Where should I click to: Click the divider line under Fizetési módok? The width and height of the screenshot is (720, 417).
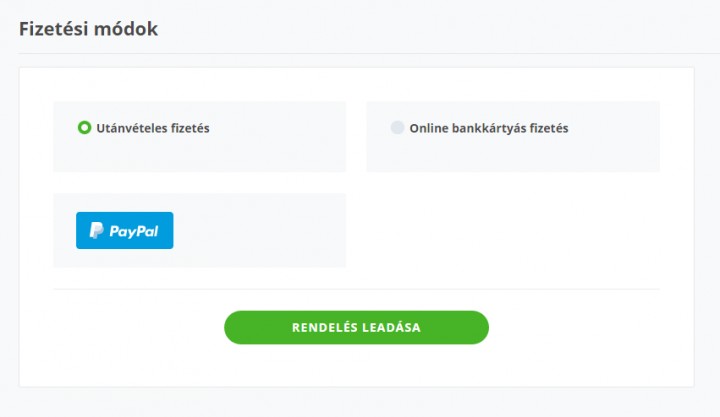click(x=369, y=53)
